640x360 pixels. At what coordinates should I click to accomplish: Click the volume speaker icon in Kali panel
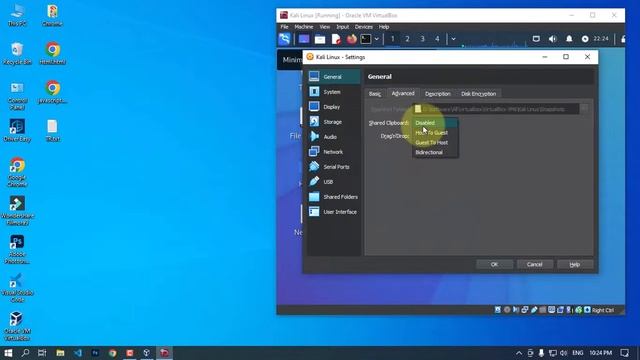(552, 39)
